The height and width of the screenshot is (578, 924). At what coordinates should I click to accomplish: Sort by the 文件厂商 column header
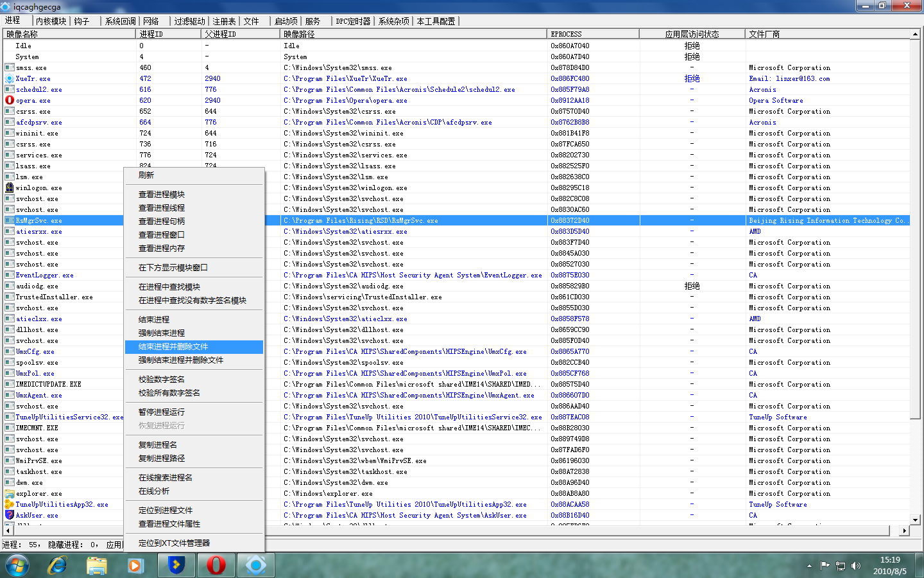tap(828, 34)
